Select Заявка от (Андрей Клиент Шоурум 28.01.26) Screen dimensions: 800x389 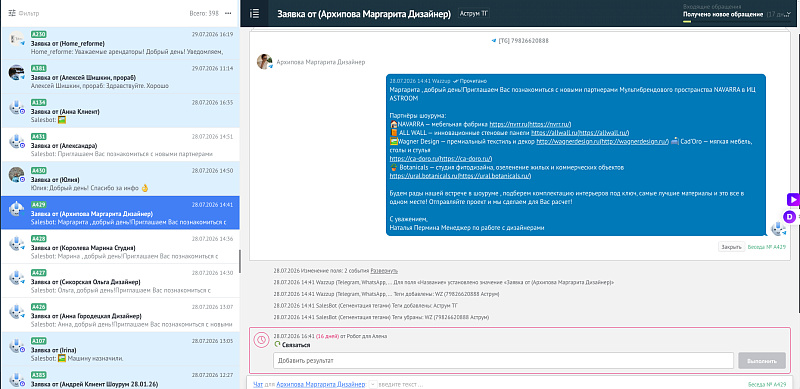(120, 378)
